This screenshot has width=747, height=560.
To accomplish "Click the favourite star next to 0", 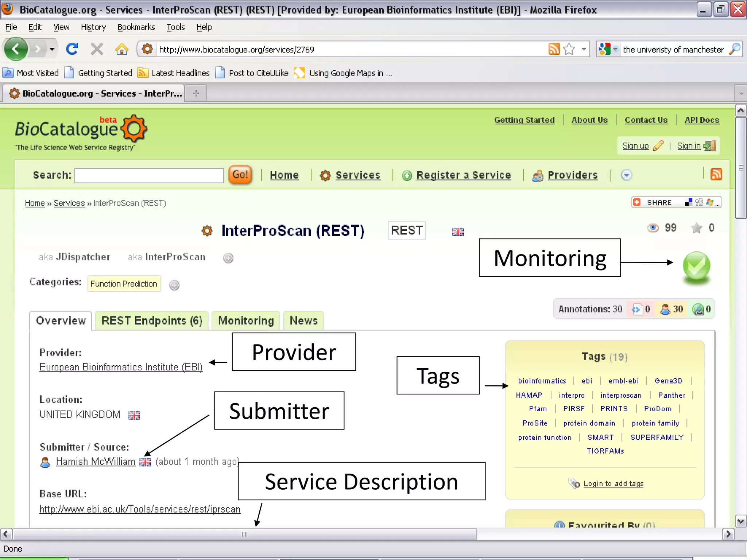I will [696, 228].
